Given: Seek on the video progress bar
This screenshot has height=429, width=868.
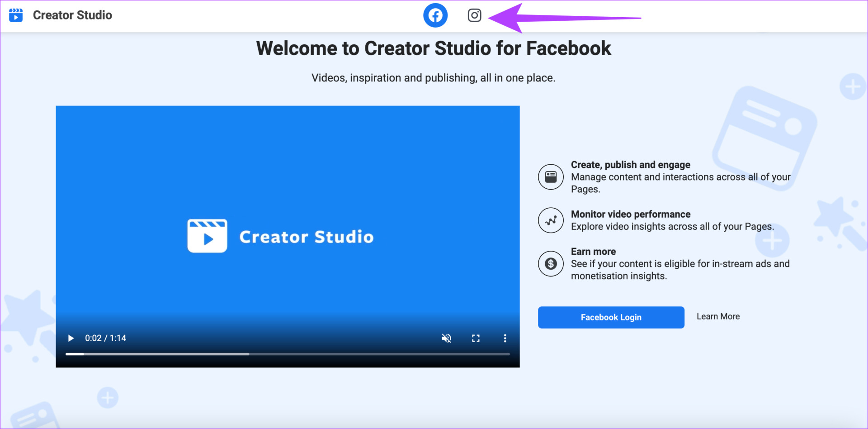Looking at the screenshot, I should [x=288, y=354].
